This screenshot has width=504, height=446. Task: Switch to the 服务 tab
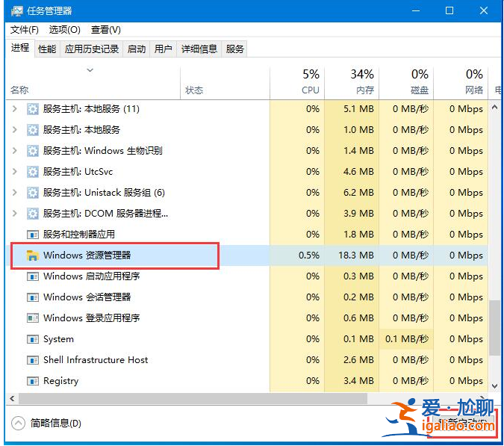pyautogui.click(x=234, y=49)
